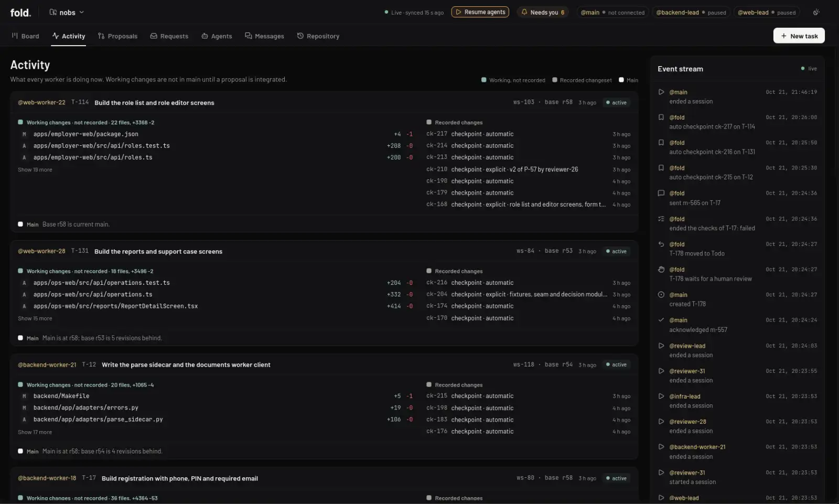Open file backend/app/adapters/parse_sidecar.py
This screenshot has width=839, height=504.
tap(98, 420)
